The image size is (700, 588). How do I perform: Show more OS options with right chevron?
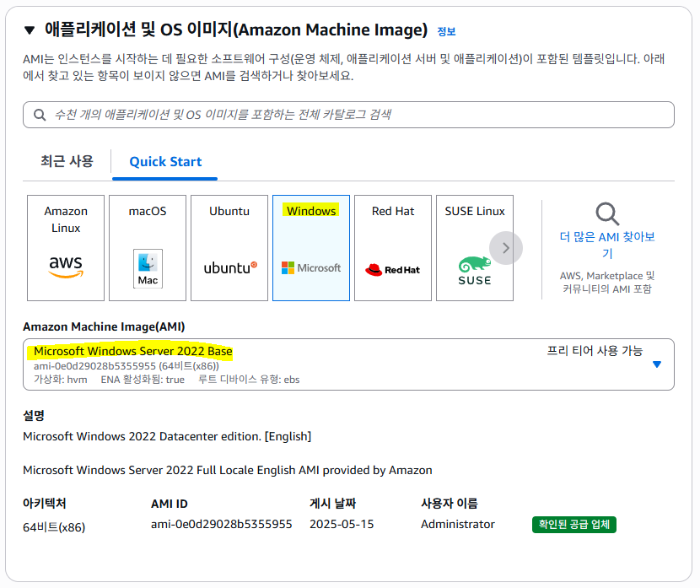coord(506,248)
